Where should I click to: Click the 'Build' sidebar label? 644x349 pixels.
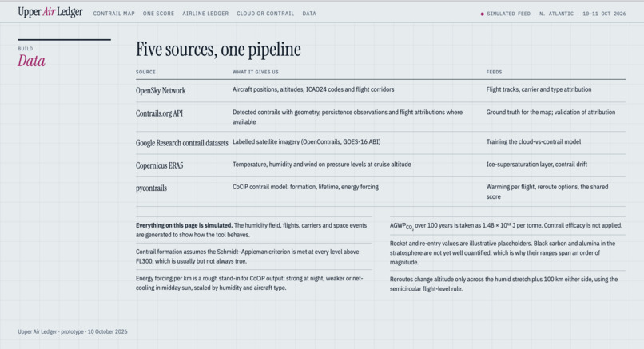click(25, 49)
